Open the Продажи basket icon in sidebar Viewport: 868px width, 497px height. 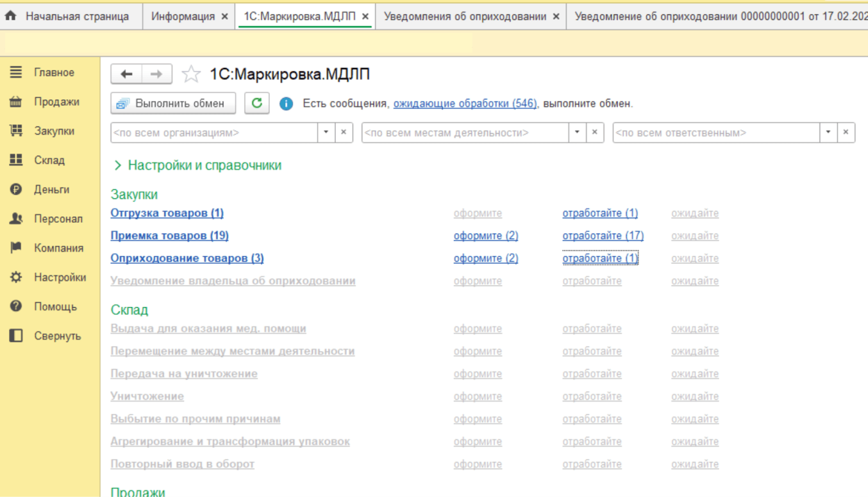point(16,102)
